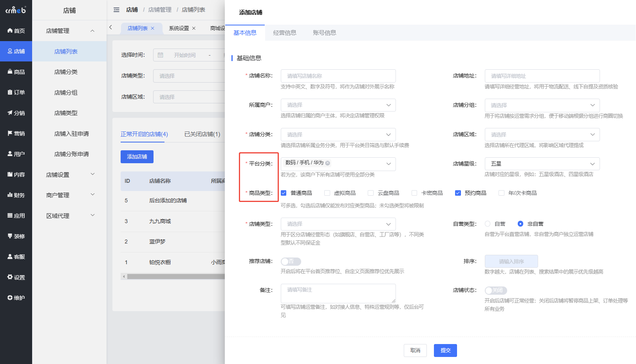Click the 提交 submit button
Screen dimensions: 636x364
pyautogui.click(x=445, y=350)
